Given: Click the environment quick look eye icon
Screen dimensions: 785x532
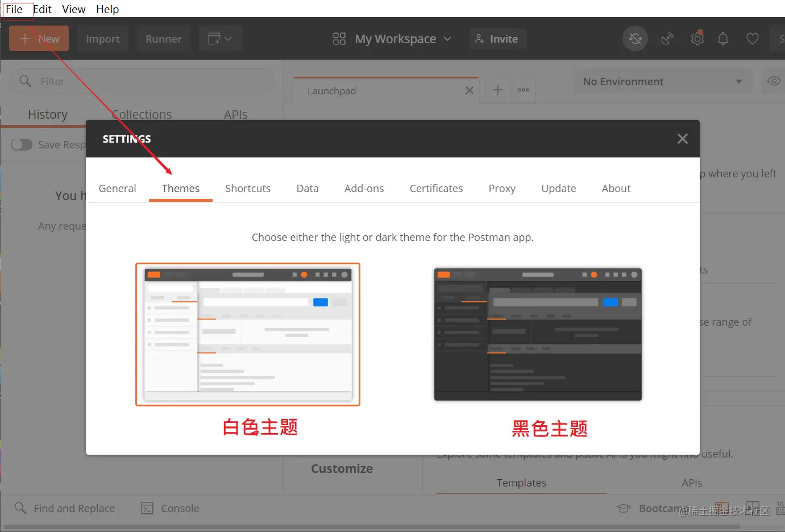Looking at the screenshot, I should [x=774, y=81].
